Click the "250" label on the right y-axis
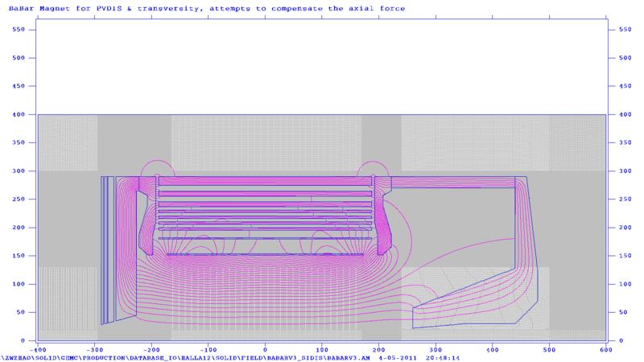 pyautogui.click(x=625, y=199)
